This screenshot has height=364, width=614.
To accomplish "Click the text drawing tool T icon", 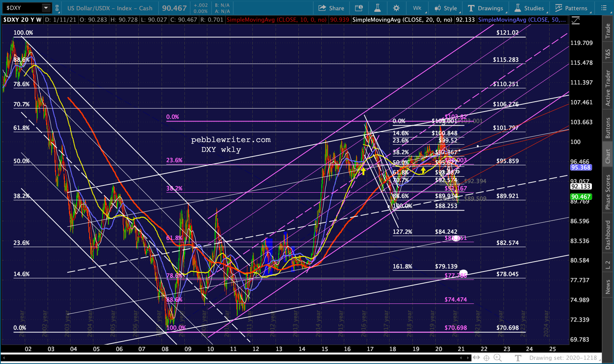I will tap(518, 358).
